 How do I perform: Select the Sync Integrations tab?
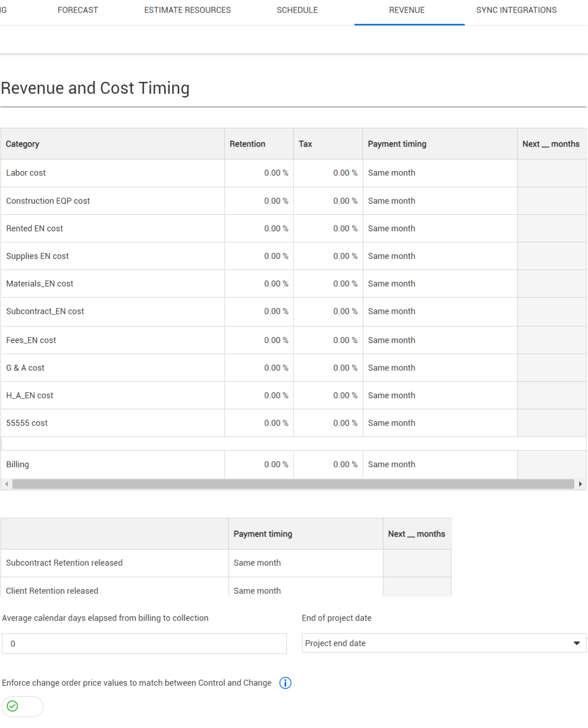coord(516,10)
